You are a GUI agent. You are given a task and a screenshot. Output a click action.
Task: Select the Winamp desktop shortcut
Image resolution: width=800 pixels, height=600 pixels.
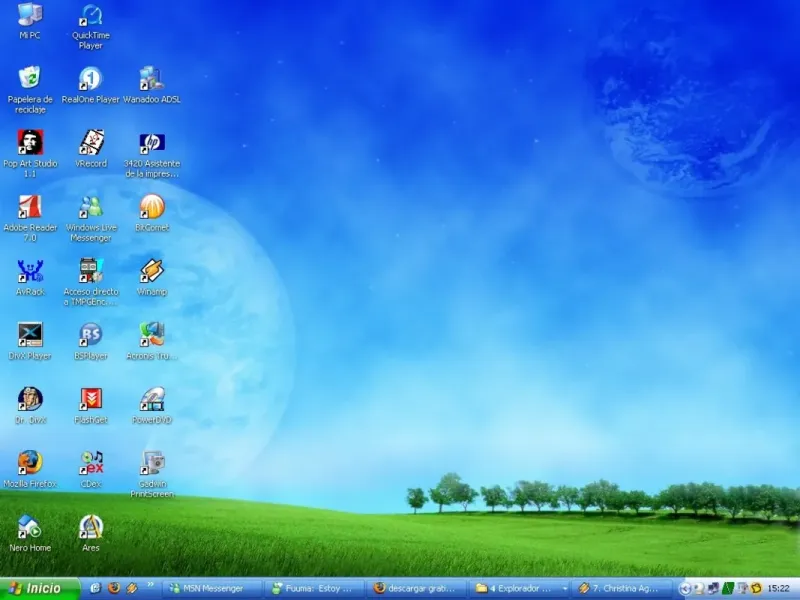click(x=152, y=277)
